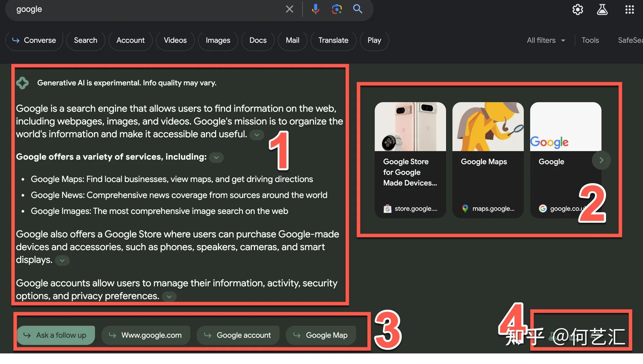
Task: Open the Tools menu
Action: (x=590, y=40)
